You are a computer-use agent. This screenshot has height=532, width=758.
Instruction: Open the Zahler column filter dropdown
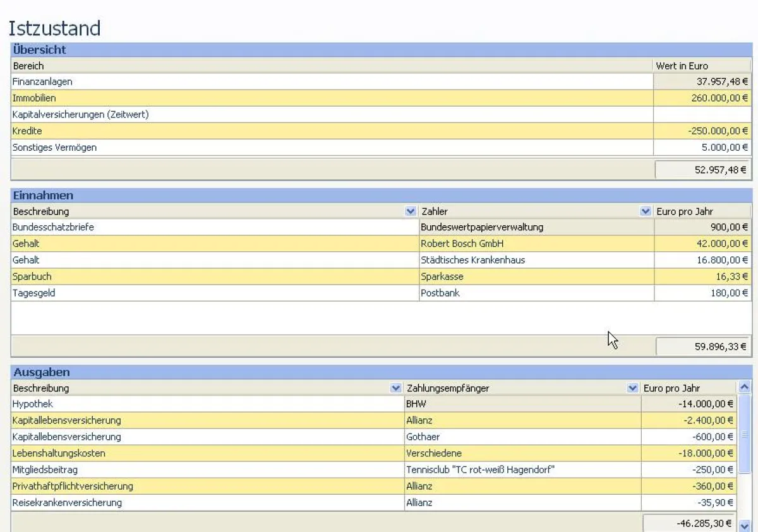(646, 212)
